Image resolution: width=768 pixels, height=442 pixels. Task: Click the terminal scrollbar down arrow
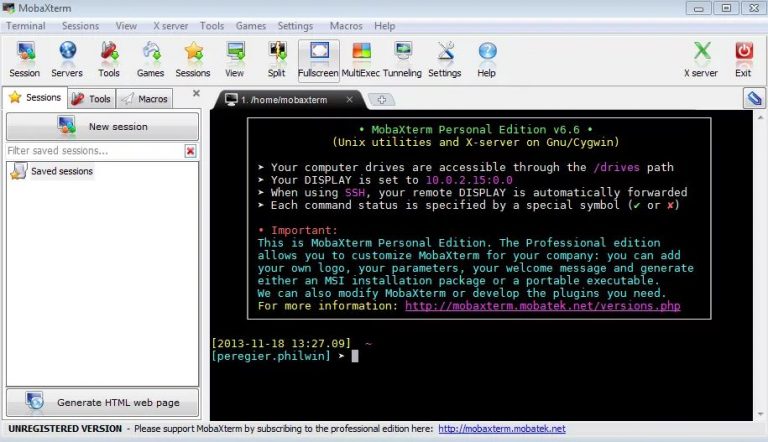click(760, 414)
